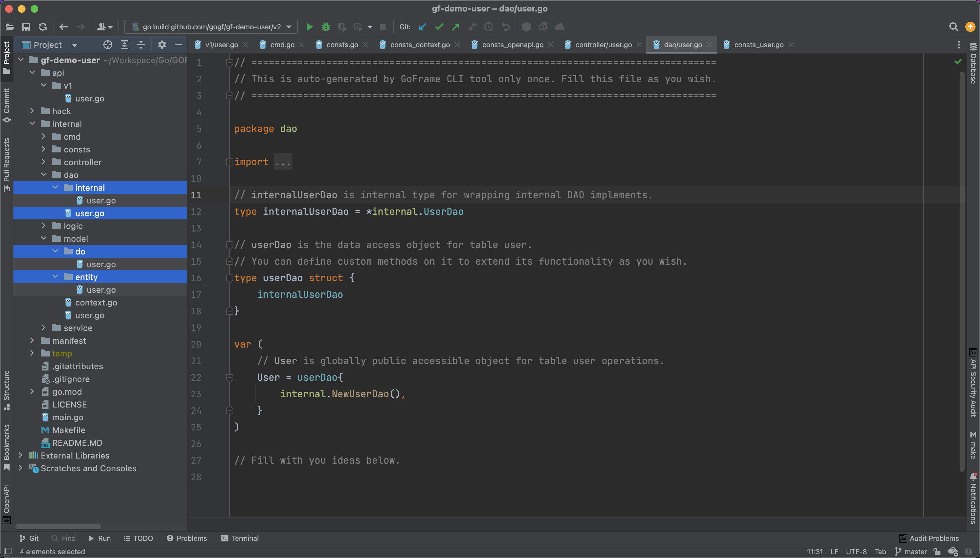The image size is (980, 558).
Task: Collapse the import block on line 7
Action: [x=229, y=162]
